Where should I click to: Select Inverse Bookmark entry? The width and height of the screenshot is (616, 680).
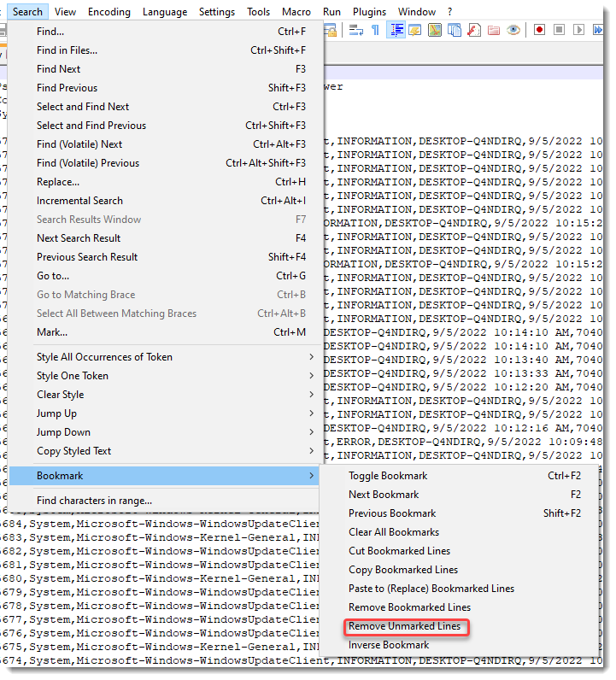pos(389,645)
